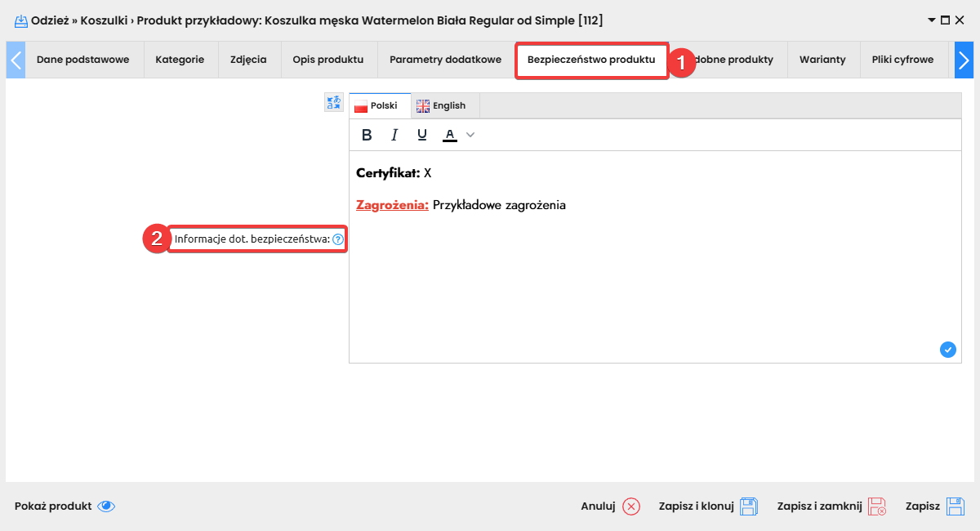This screenshot has height=531, width=980.
Task: Open the Dane podstawowe tab
Action: click(84, 60)
